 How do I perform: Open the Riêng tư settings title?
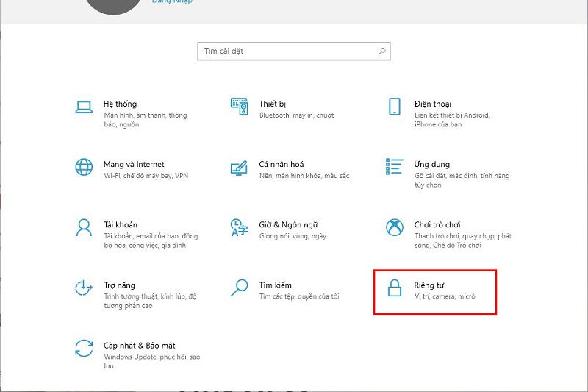[x=429, y=285]
